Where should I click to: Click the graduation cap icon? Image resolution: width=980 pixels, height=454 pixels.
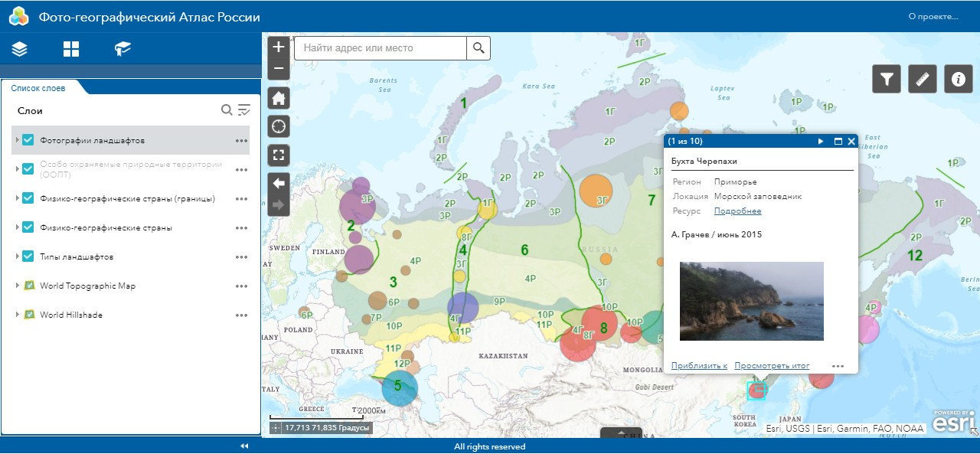point(122,49)
